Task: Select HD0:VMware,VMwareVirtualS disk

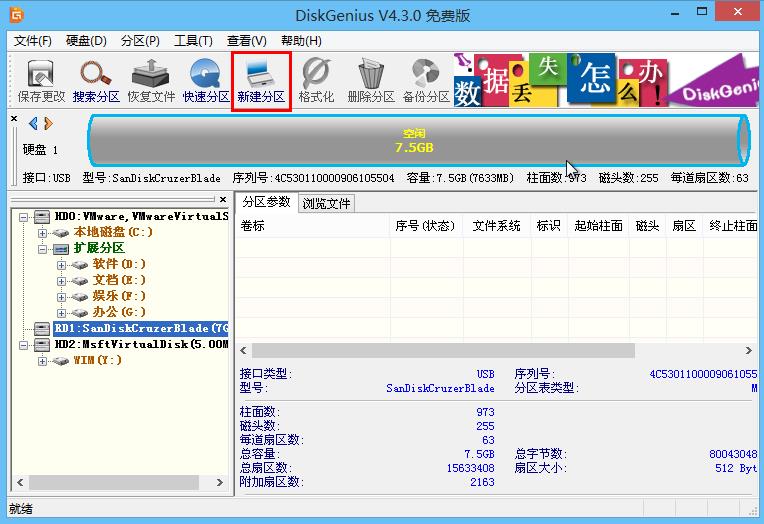Action: point(141,216)
